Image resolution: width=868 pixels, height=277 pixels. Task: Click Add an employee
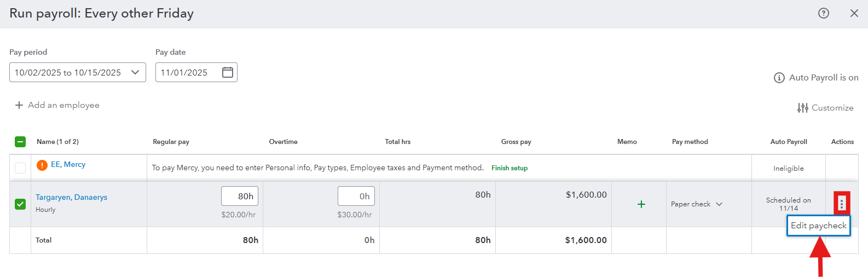(57, 105)
